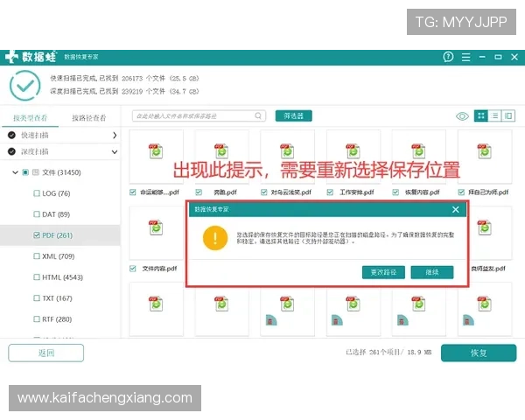Focus the file name search field
Screen dimensions: 525x420
click(199, 115)
